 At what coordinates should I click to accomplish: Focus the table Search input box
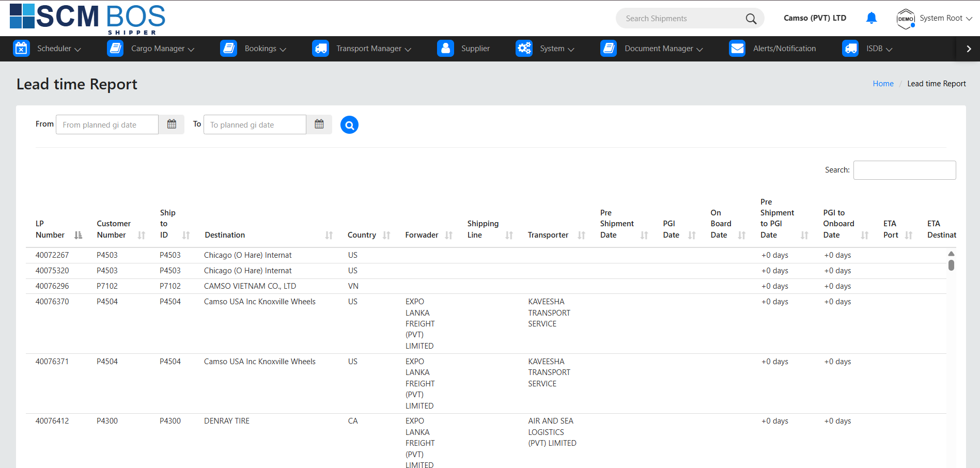point(905,170)
